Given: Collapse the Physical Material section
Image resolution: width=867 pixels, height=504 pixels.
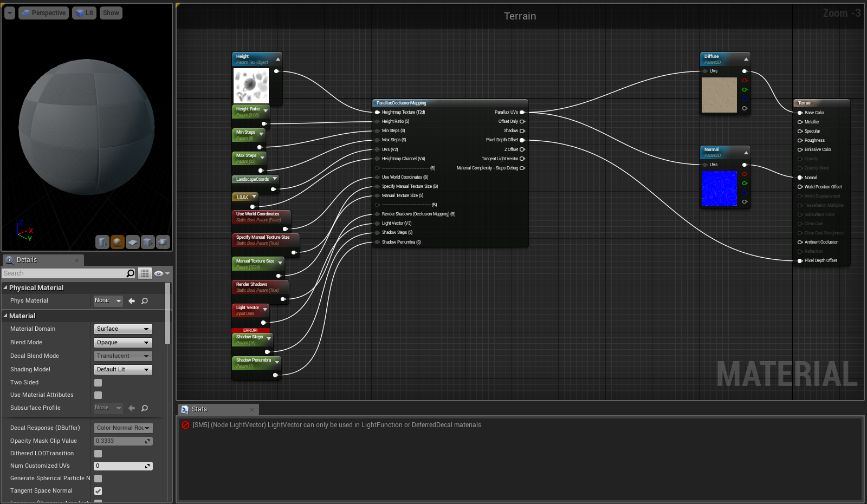Looking at the screenshot, I should tap(5, 287).
